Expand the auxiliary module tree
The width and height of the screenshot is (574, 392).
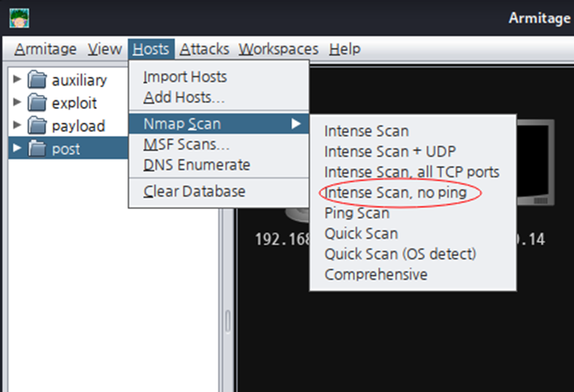[17, 79]
